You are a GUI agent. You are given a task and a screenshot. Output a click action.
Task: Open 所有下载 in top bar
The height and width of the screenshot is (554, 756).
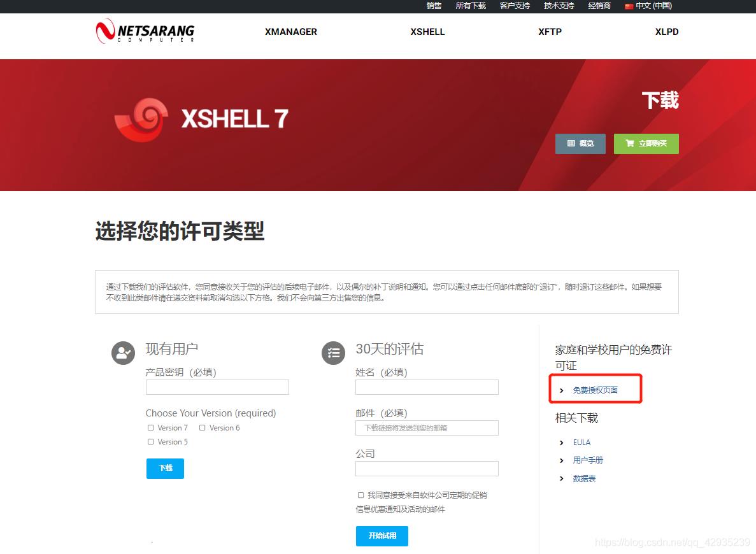pyautogui.click(x=471, y=6)
